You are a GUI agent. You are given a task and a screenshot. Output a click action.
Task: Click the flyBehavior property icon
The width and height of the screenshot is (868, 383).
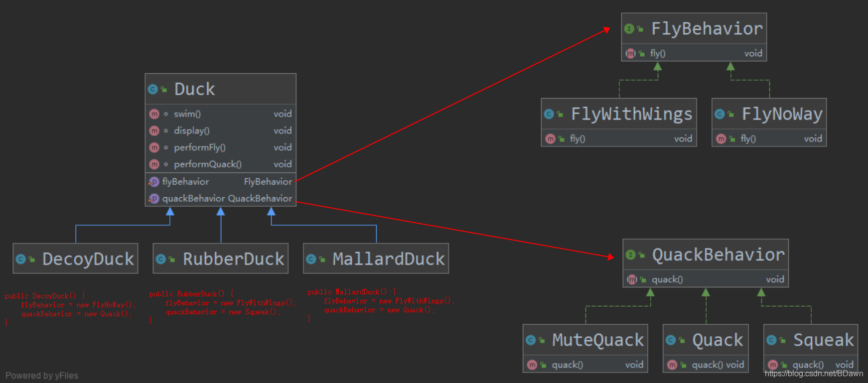tap(153, 182)
